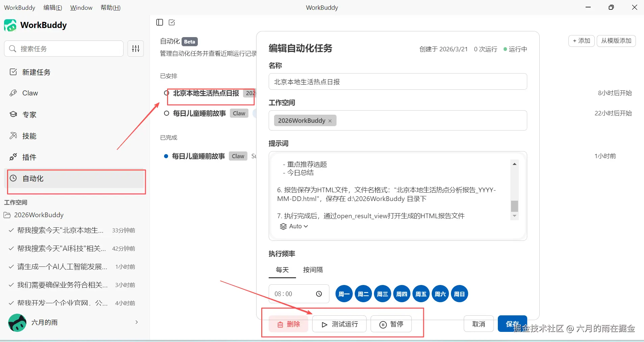644x342 pixels.
Task: Select scheduled task 北京本地生活热点日报
Action: pos(206,93)
